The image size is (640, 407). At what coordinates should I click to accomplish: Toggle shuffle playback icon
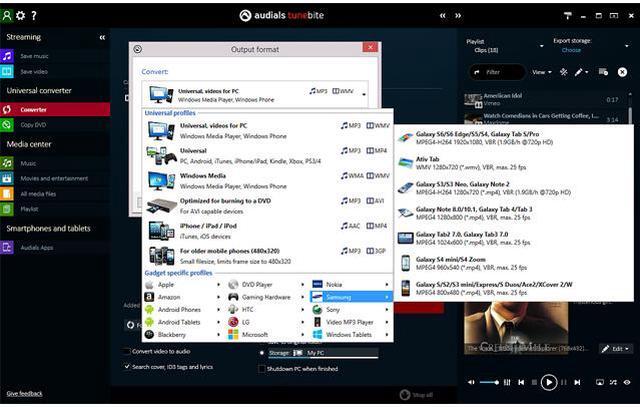tap(613, 383)
